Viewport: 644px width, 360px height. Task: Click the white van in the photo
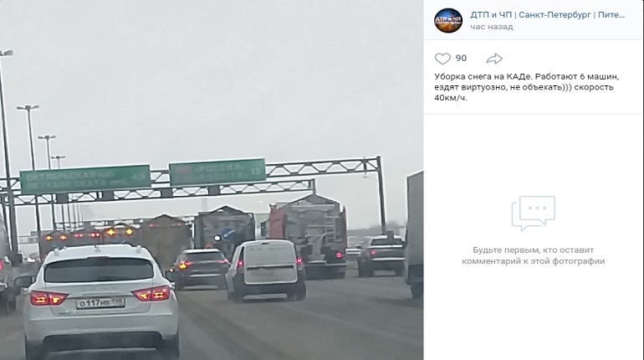(266, 270)
